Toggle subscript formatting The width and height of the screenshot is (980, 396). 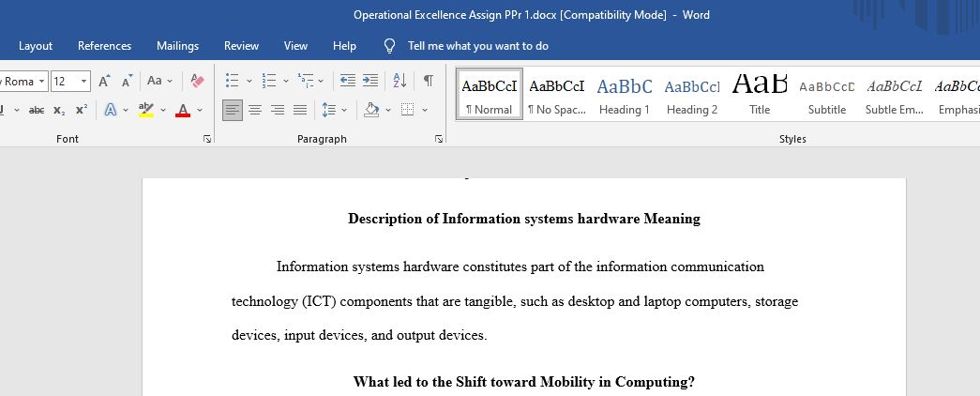pyautogui.click(x=59, y=110)
